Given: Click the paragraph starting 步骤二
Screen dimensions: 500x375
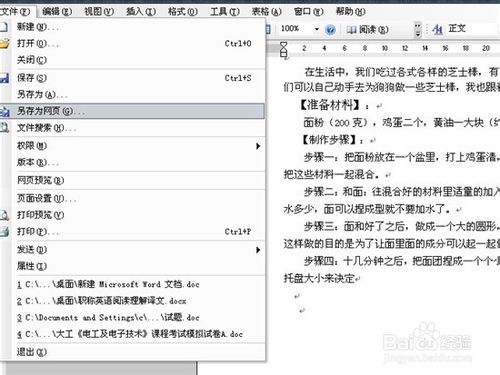Looking at the screenshot, I should (391, 200).
